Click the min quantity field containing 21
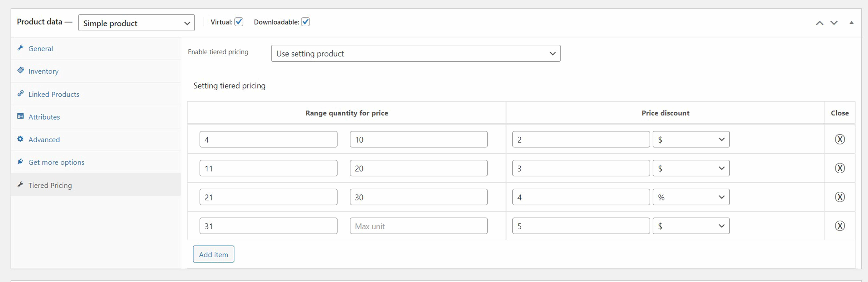The image size is (868, 282). pyautogui.click(x=269, y=197)
